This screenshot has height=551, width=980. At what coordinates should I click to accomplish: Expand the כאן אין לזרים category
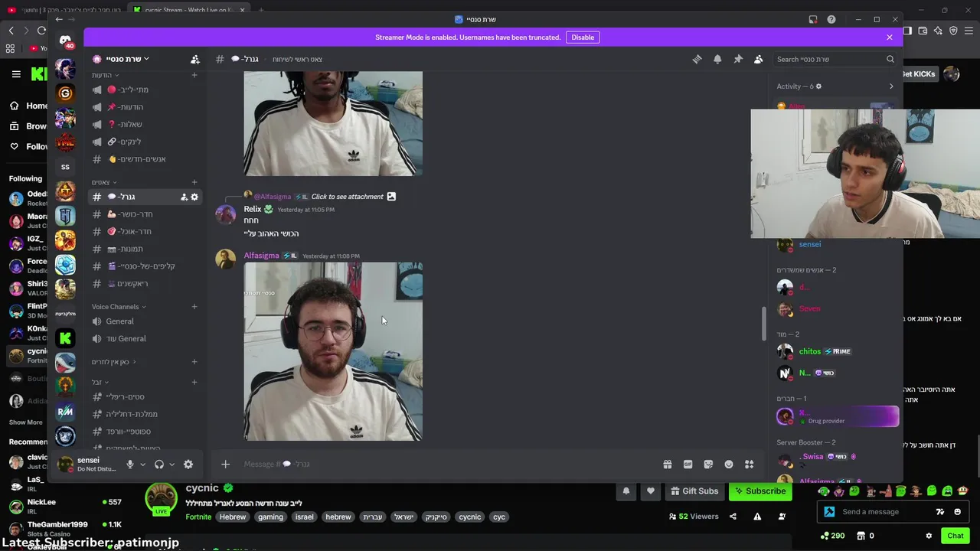tap(114, 362)
